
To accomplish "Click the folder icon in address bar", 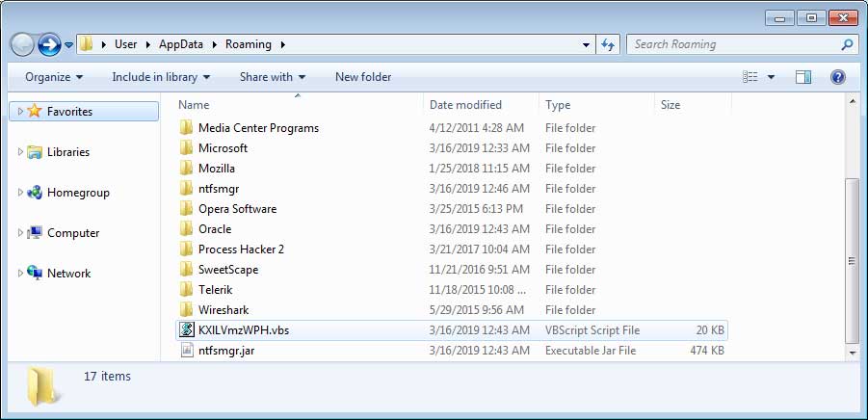I will (x=86, y=44).
